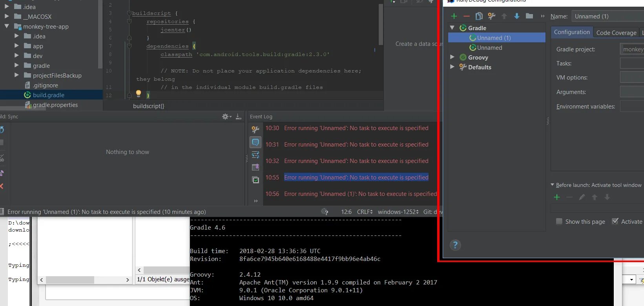The width and height of the screenshot is (644, 306).
Task: Click pin tab icon in Build Sync sidebar
Action: point(2,173)
